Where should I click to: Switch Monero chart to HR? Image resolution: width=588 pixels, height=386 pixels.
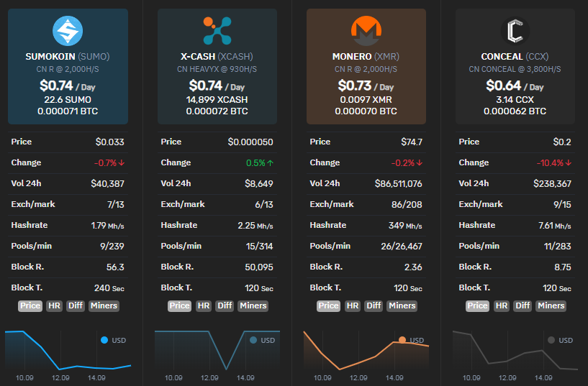click(x=352, y=306)
